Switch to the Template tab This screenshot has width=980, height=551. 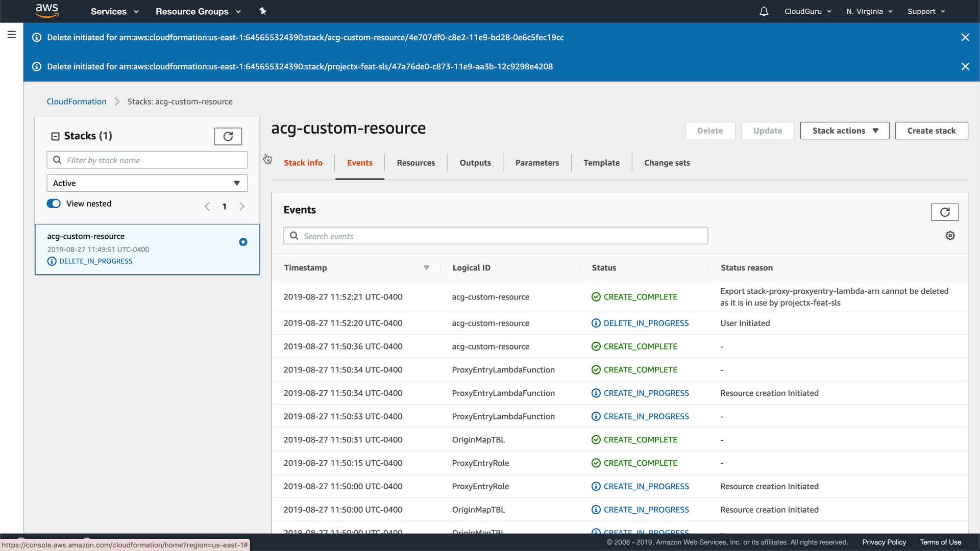coord(601,163)
